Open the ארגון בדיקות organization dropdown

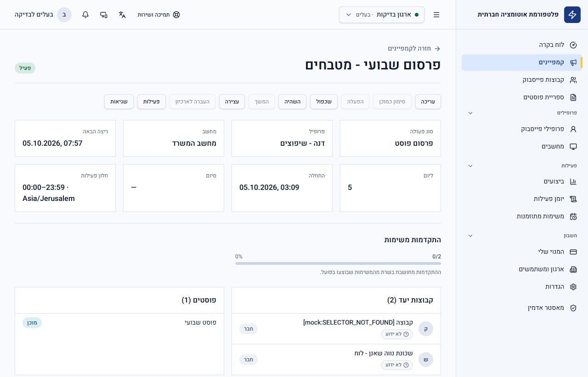point(382,15)
